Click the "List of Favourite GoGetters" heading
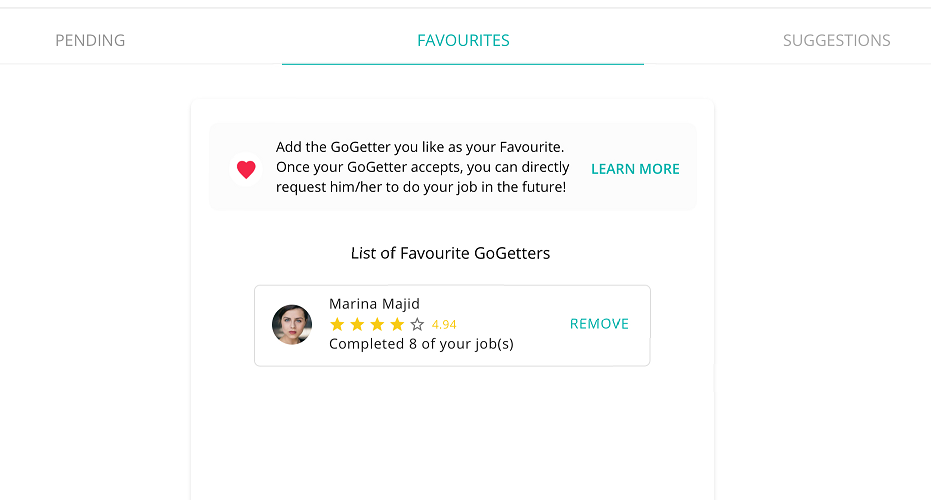The width and height of the screenshot is (931, 500). (450, 253)
